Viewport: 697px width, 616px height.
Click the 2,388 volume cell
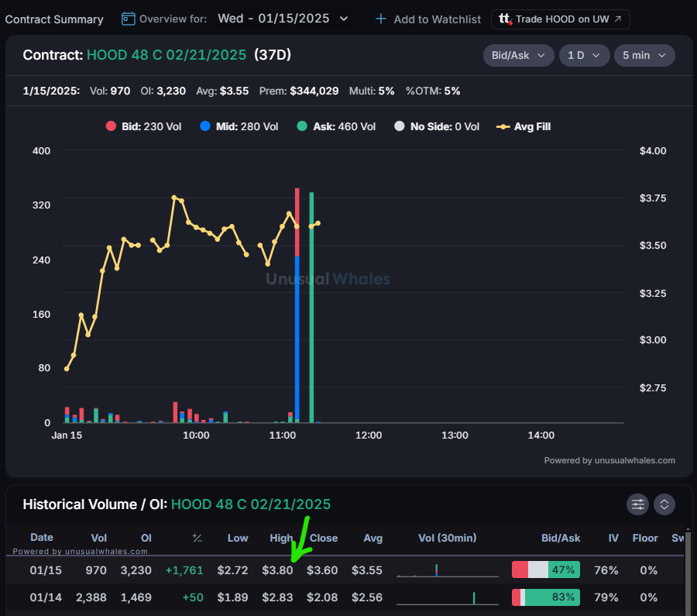click(91, 597)
